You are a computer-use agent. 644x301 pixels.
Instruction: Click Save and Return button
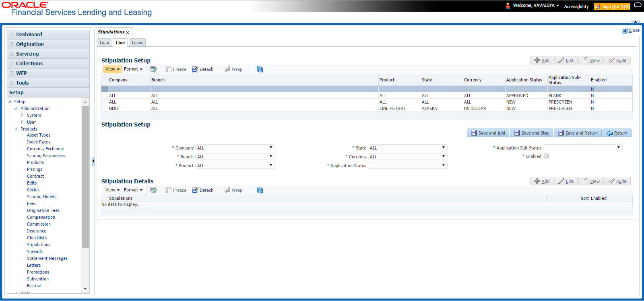(x=578, y=133)
